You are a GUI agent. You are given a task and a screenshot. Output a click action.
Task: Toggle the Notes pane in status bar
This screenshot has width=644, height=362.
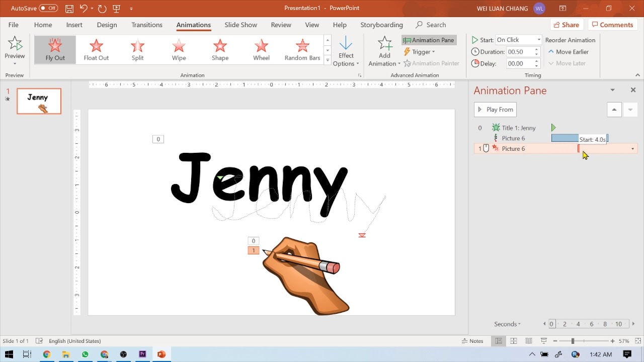pyautogui.click(x=472, y=341)
